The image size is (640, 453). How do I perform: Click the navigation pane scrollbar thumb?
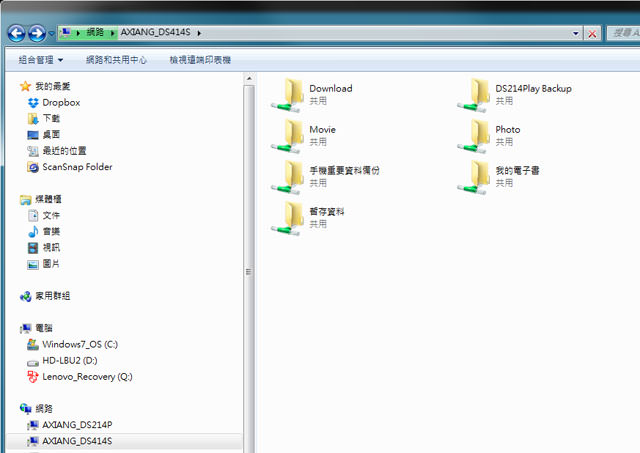pyautogui.click(x=249, y=271)
